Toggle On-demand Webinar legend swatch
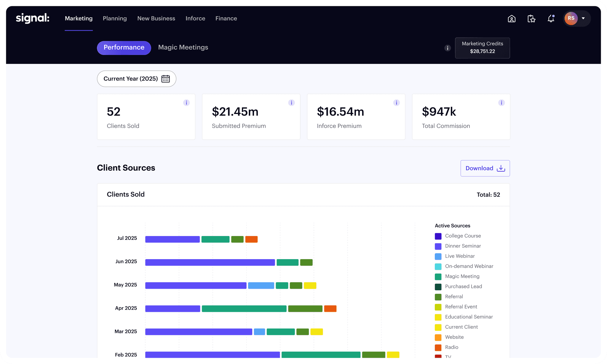This screenshot has height=364, width=607. click(438, 266)
